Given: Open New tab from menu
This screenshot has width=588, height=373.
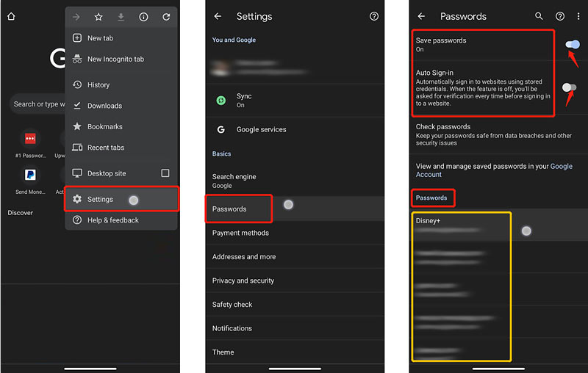Looking at the screenshot, I should click(121, 38).
